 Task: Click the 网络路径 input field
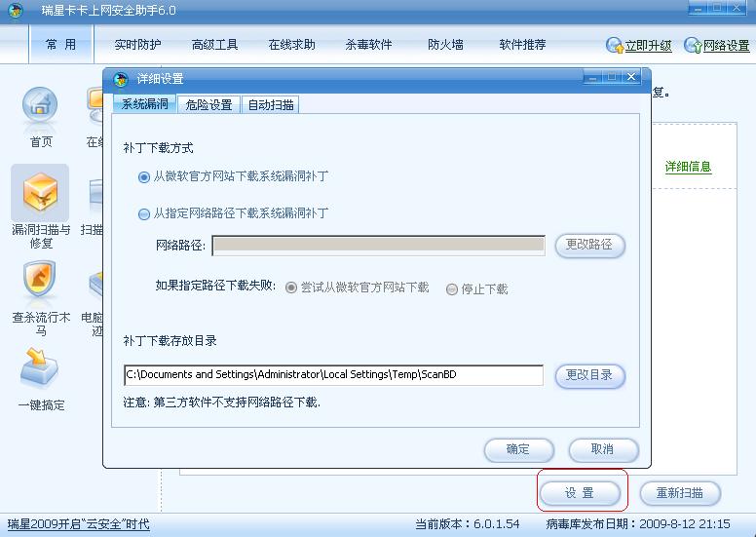click(x=378, y=246)
